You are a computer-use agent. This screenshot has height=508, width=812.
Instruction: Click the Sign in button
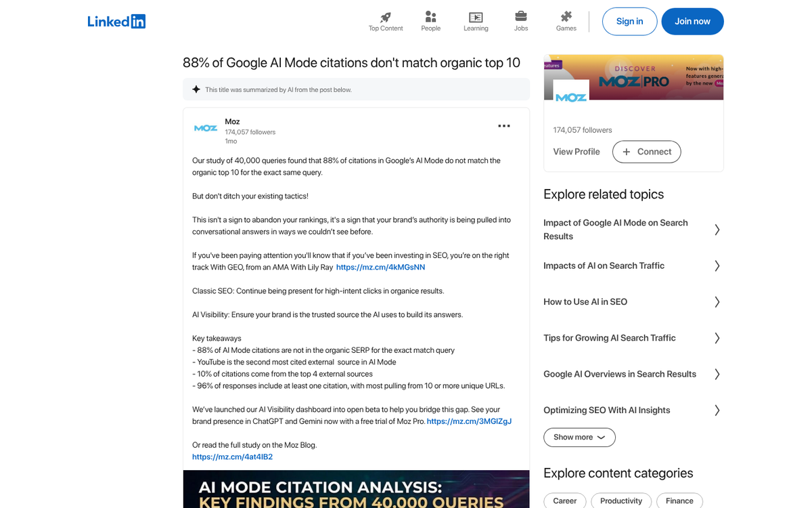point(629,22)
